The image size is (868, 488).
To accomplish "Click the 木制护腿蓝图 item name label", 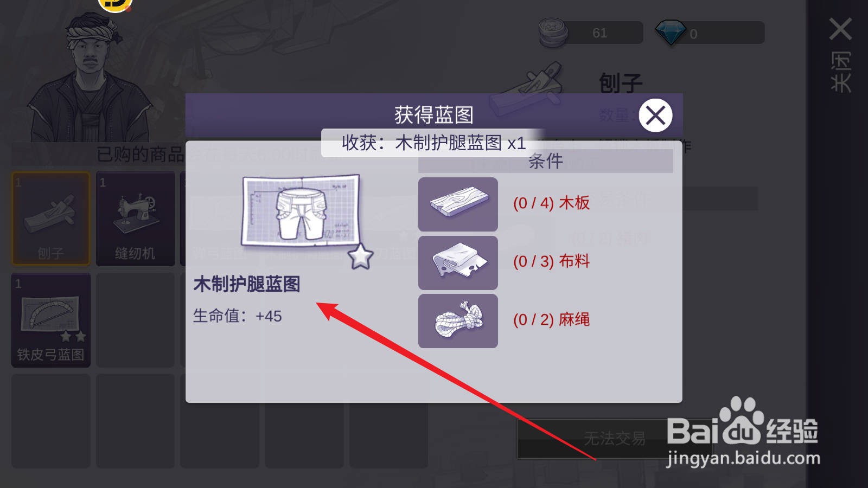I will click(247, 284).
